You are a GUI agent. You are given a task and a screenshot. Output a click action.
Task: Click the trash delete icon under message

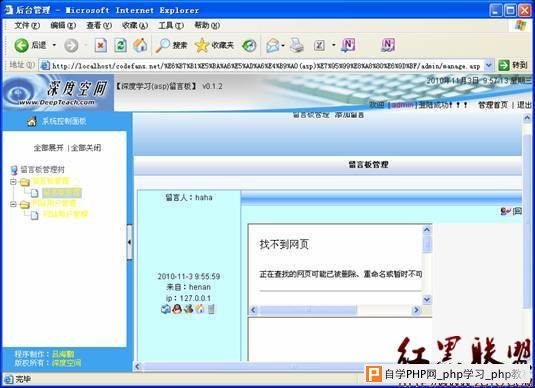pos(211,309)
